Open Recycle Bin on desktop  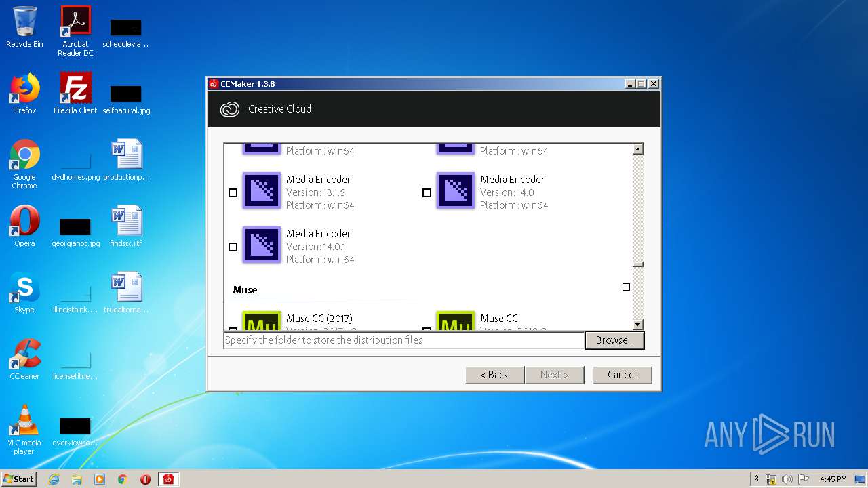(24, 27)
